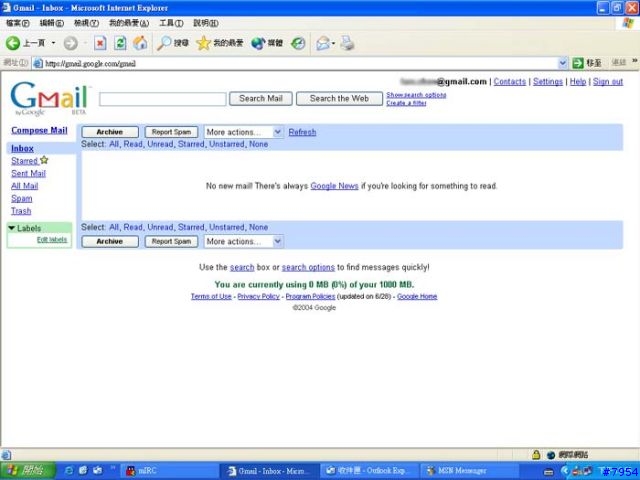Collapse the Labels section triangle
Screen dimensions: 640x480
[11, 228]
